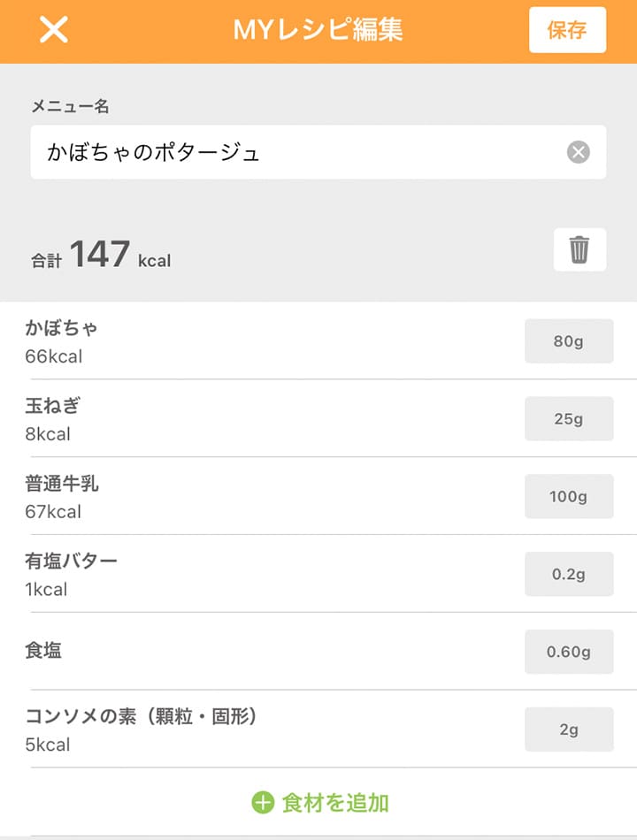Viewport: 637px width, 840px height.
Task: Click the green plus icon for adding ingredients
Action: point(263,803)
